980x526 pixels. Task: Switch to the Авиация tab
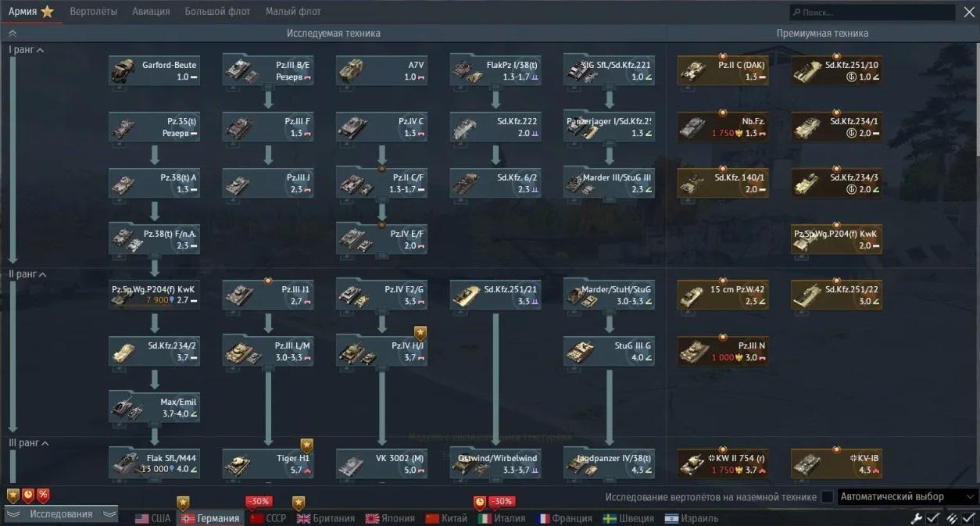151,12
